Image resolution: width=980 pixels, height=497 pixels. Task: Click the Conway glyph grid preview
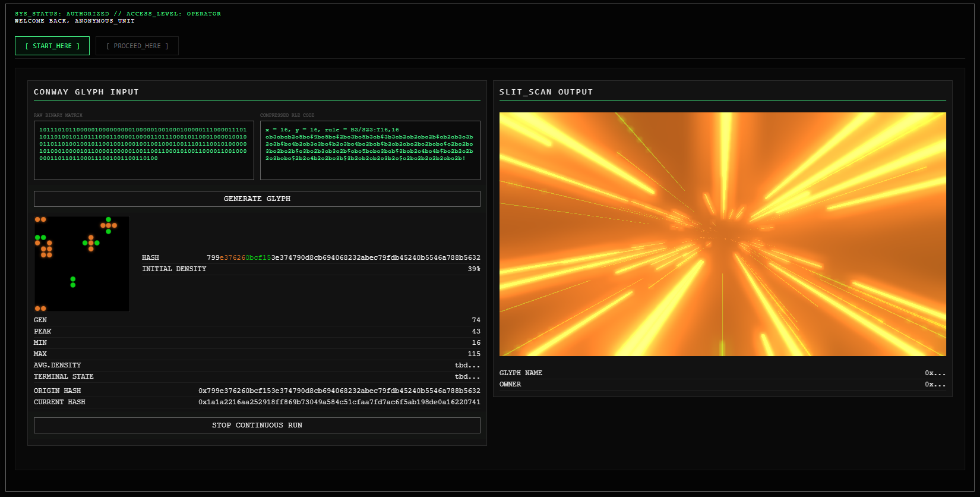pos(82,264)
